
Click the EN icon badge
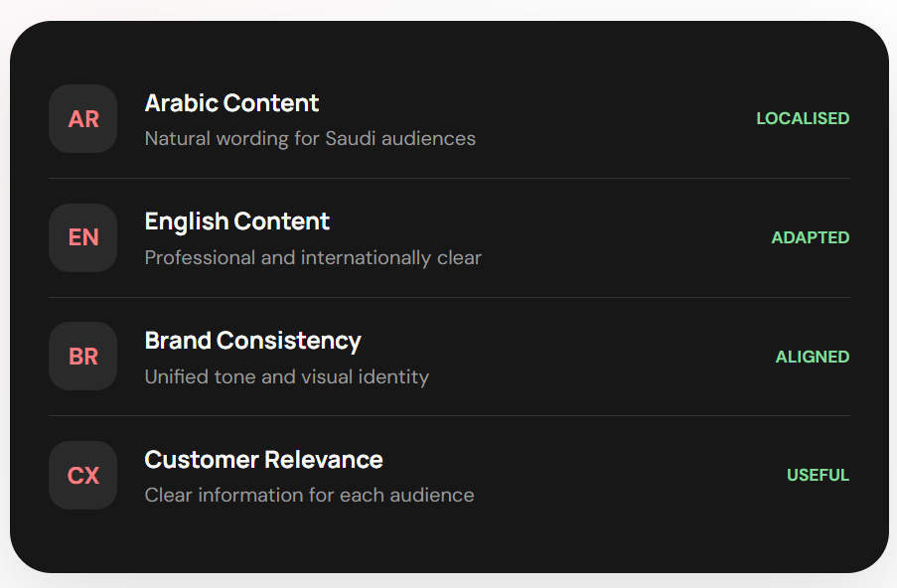[x=83, y=237]
